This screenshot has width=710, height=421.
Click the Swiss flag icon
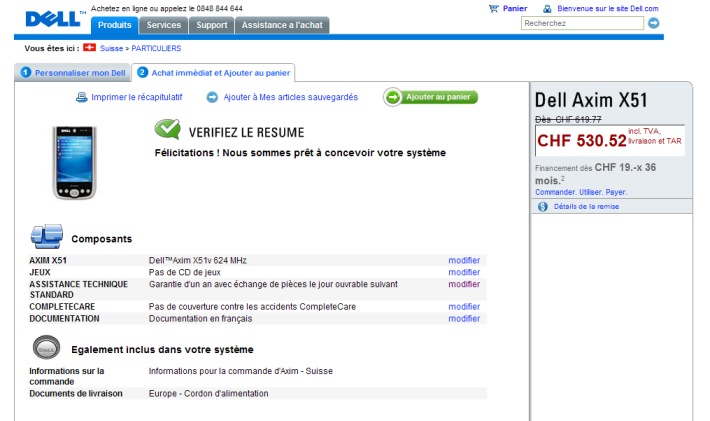point(90,48)
